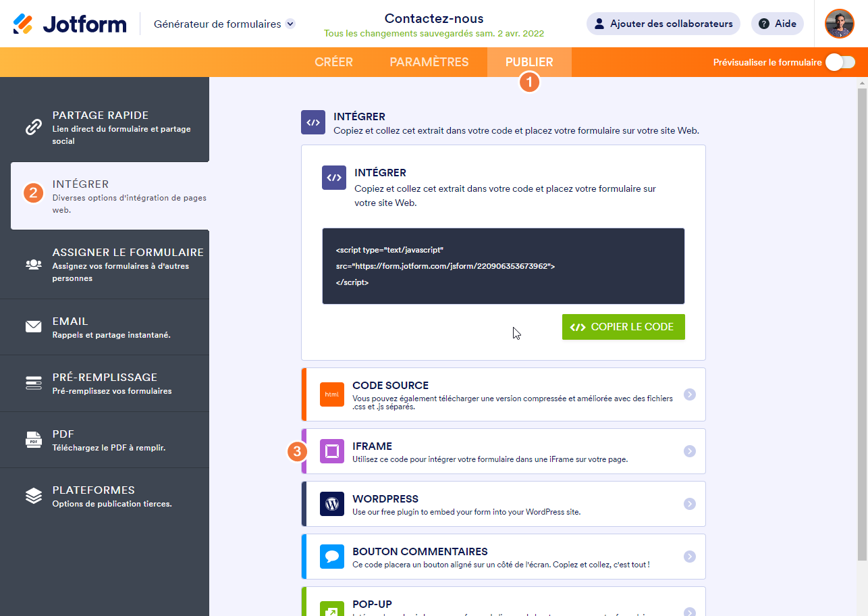Click the Contactez-nous form title
This screenshot has height=616, width=868.
click(434, 18)
